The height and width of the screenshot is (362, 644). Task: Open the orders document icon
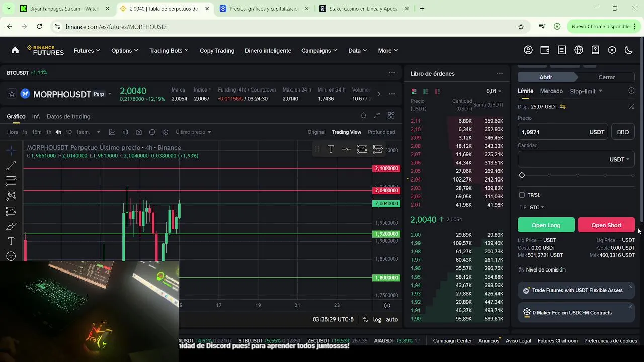(561, 50)
